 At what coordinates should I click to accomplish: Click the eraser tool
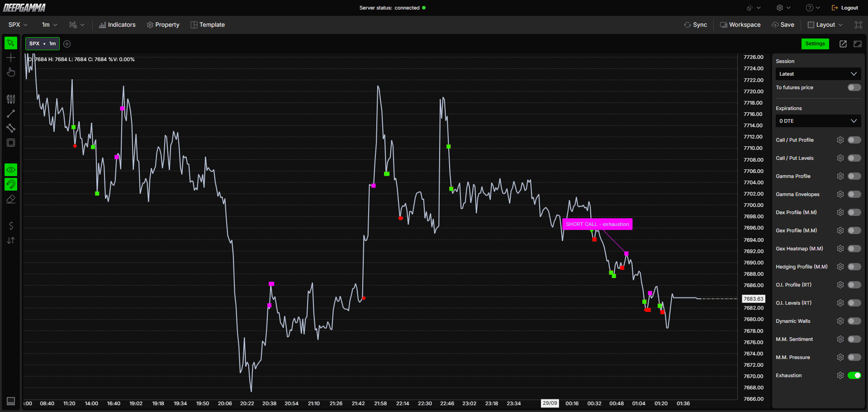(x=11, y=199)
